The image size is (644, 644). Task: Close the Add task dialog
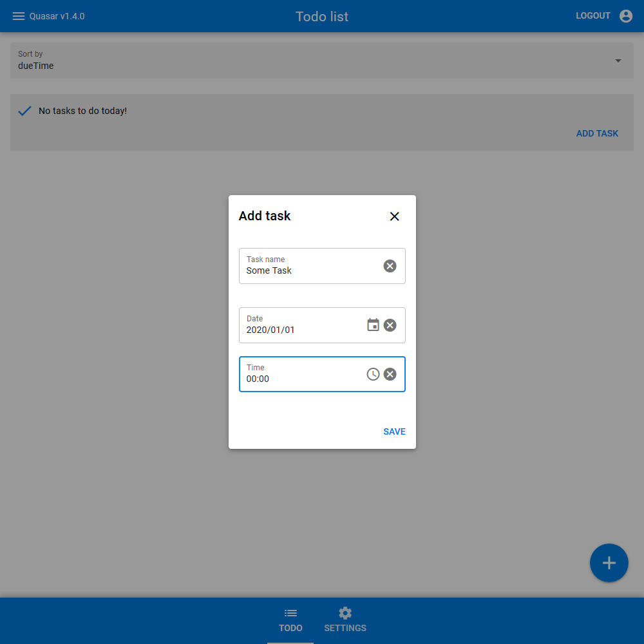(x=394, y=216)
